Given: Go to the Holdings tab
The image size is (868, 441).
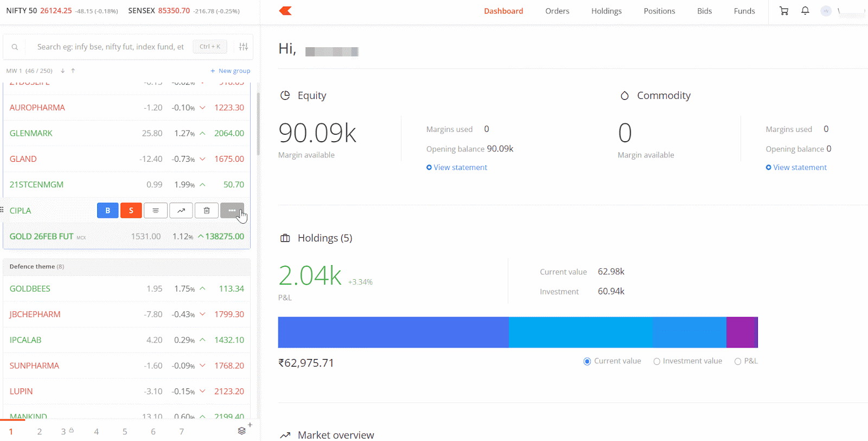Looking at the screenshot, I should [x=606, y=11].
